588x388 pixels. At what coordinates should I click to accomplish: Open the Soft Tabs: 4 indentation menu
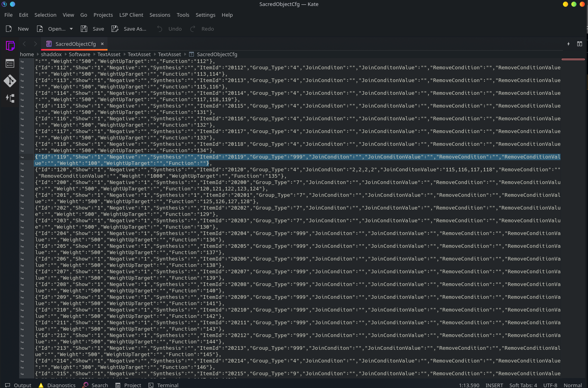[x=523, y=385]
